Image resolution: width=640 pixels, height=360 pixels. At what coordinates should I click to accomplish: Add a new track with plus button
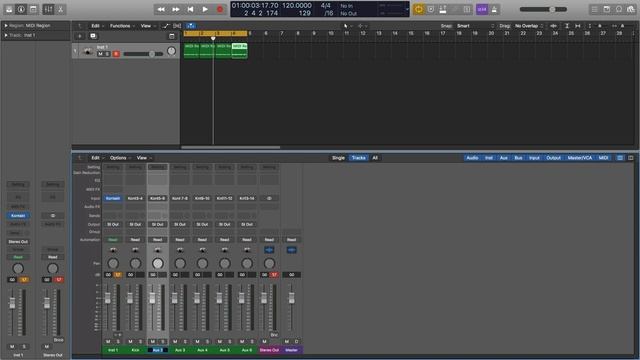(80, 36)
